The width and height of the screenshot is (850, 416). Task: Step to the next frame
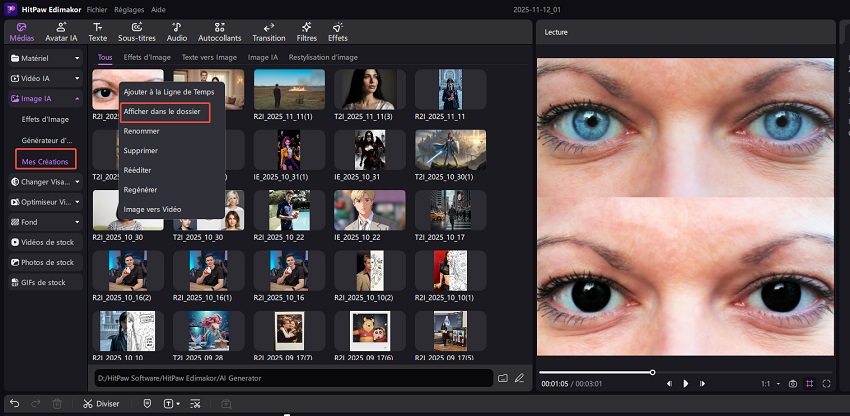point(703,383)
